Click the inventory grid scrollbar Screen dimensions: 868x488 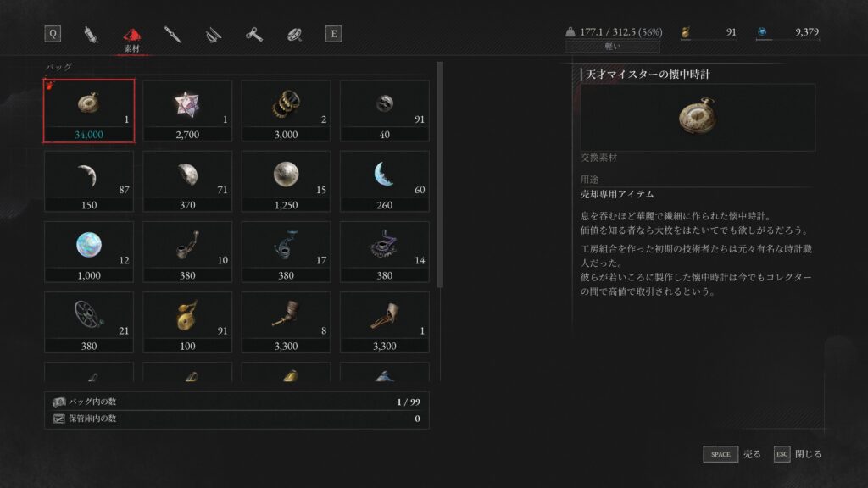tap(440, 175)
